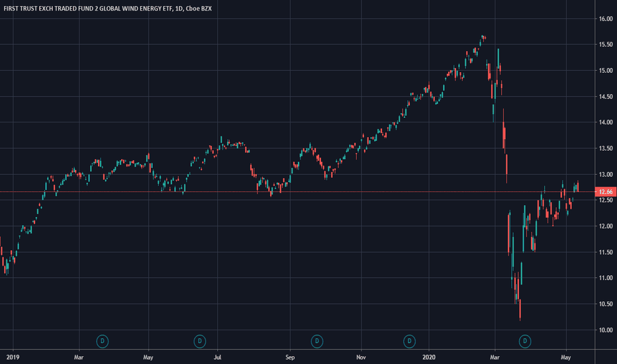Click the '12.00' price axis label
617x364 pixels.
(606, 226)
